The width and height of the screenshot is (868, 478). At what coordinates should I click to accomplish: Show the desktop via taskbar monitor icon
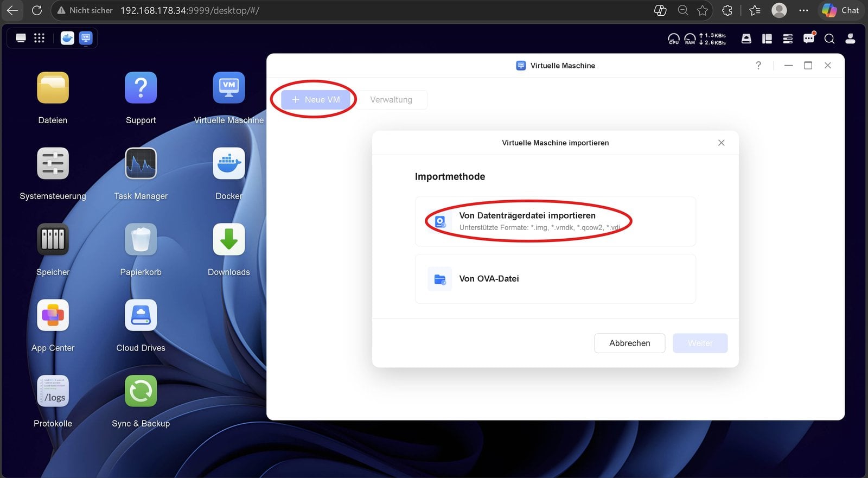click(21, 38)
